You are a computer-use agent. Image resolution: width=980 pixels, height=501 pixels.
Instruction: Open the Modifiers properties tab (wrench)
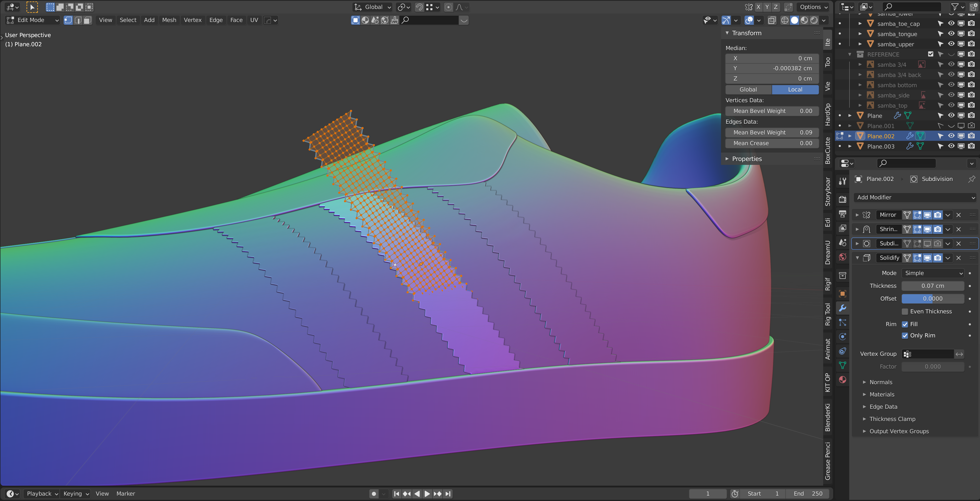click(x=843, y=308)
